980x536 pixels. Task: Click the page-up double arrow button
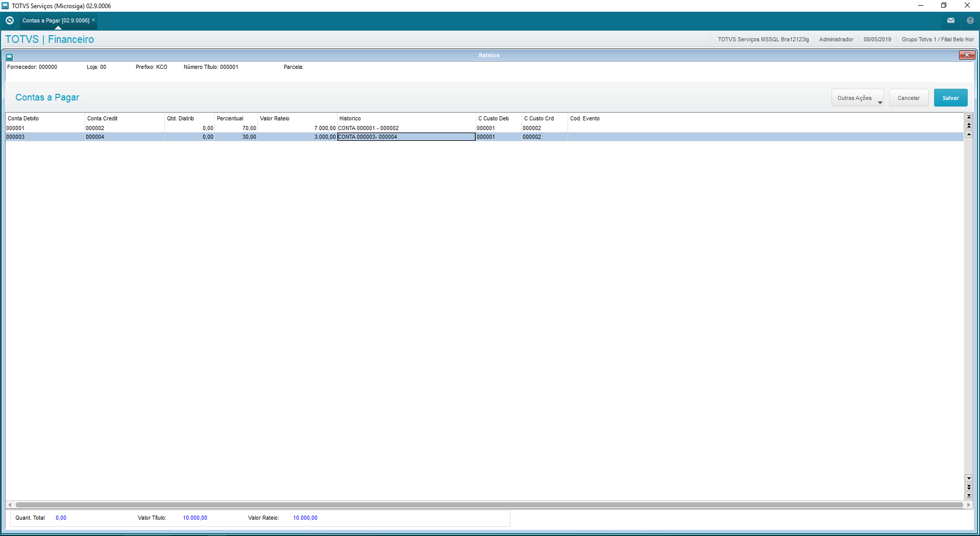tap(969, 125)
